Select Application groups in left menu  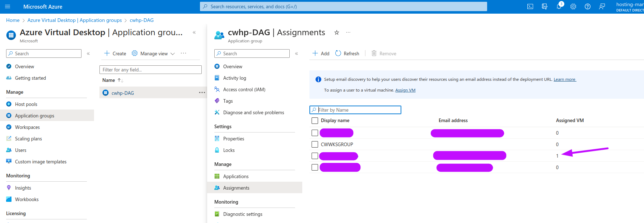click(47, 116)
